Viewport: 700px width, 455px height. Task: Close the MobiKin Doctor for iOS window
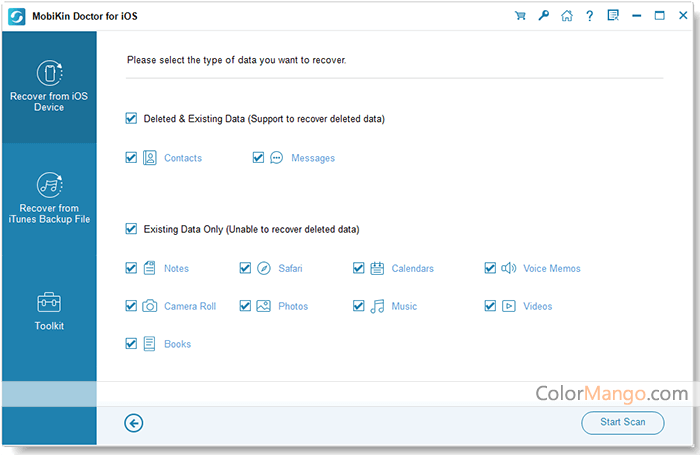683,15
